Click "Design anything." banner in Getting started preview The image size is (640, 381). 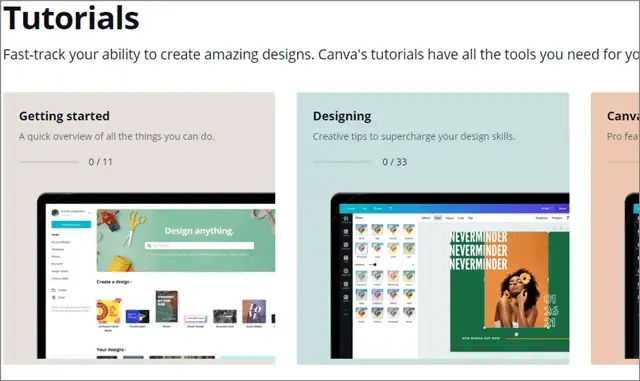pyautogui.click(x=186, y=241)
